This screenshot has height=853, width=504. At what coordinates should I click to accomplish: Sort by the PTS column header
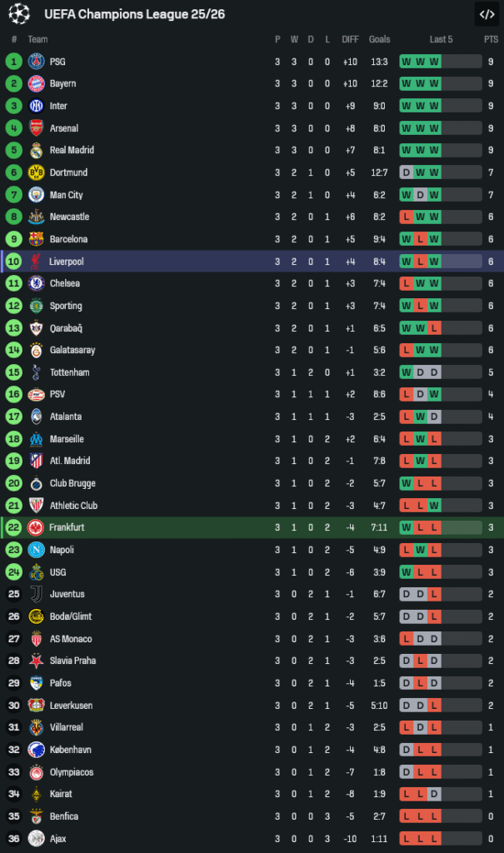[491, 39]
